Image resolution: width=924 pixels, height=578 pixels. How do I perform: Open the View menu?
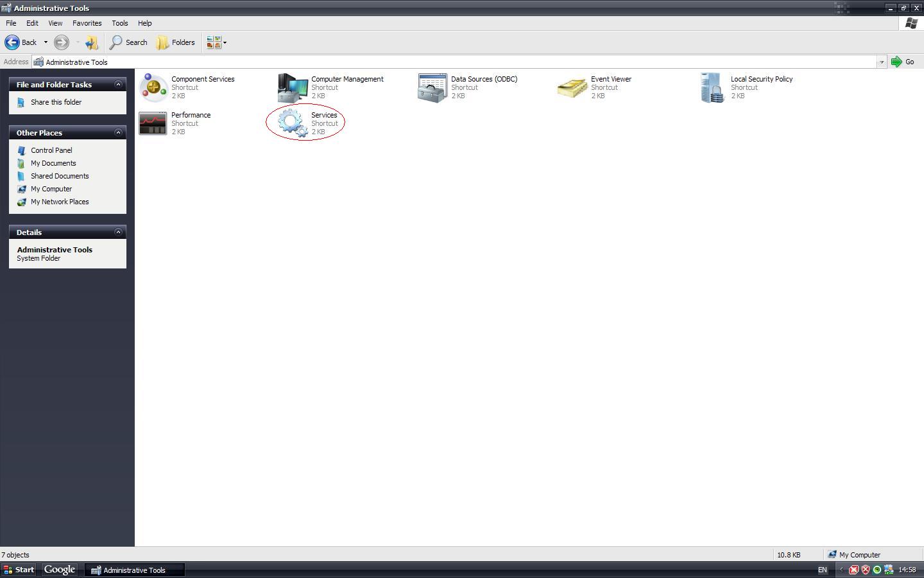pos(55,23)
